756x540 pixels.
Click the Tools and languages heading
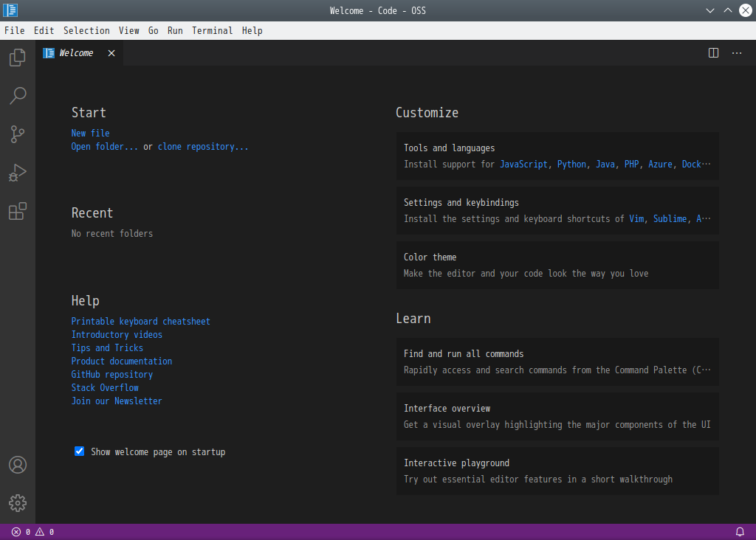click(x=450, y=148)
